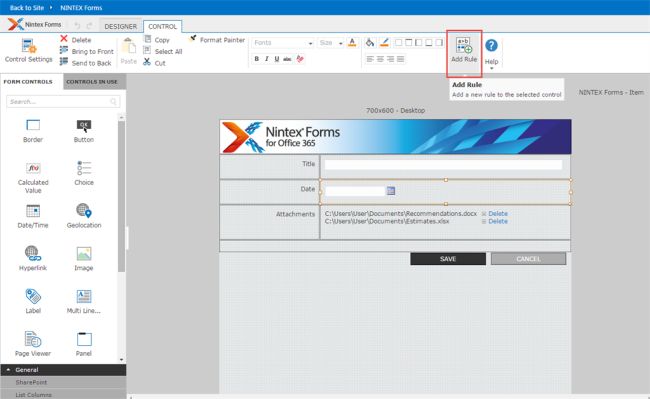Toggle strikethrough formatting

[287, 59]
